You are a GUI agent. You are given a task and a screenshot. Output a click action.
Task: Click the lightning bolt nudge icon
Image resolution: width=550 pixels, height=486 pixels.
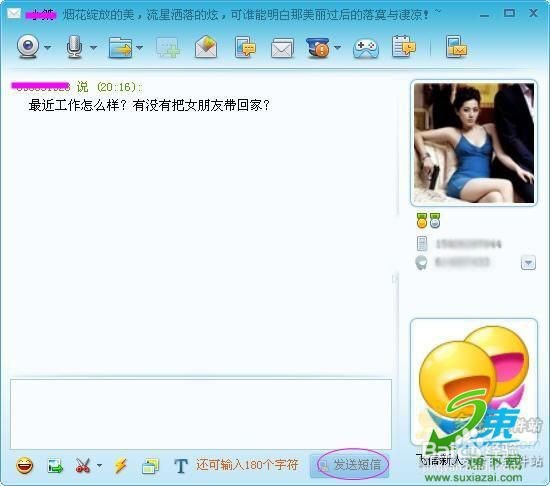click(120, 466)
